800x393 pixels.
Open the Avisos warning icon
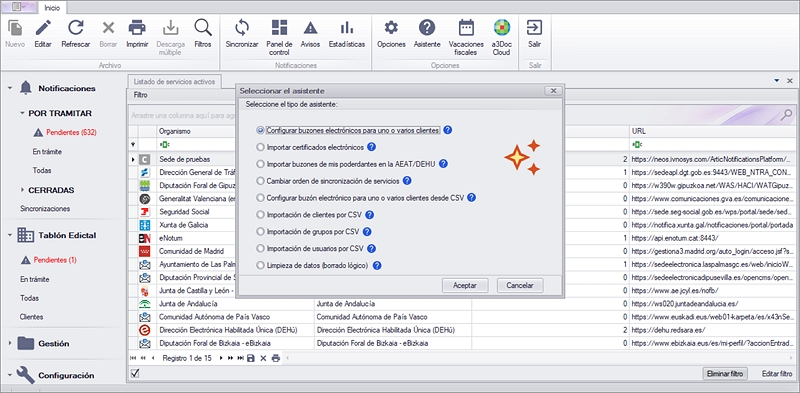coord(310,27)
